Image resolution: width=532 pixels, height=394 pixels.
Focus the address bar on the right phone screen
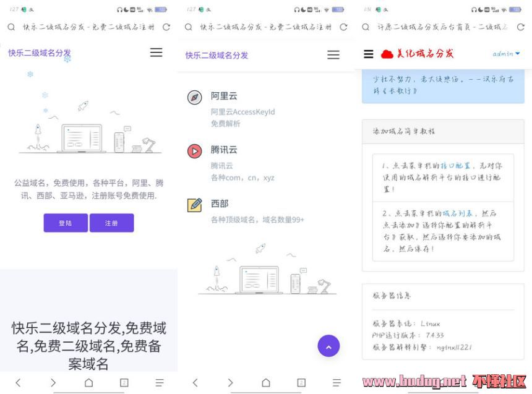click(442, 27)
